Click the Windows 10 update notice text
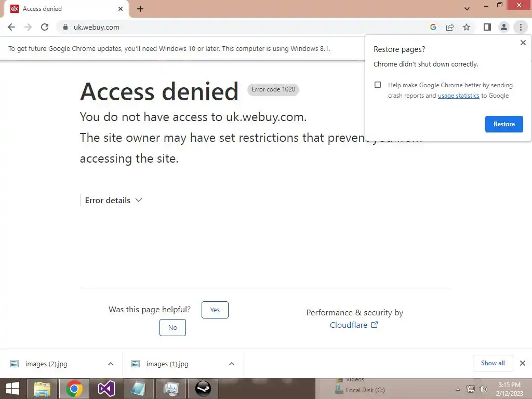Image resolution: width=532 pixels, height=399 pixels. click(x=169, y=48)
